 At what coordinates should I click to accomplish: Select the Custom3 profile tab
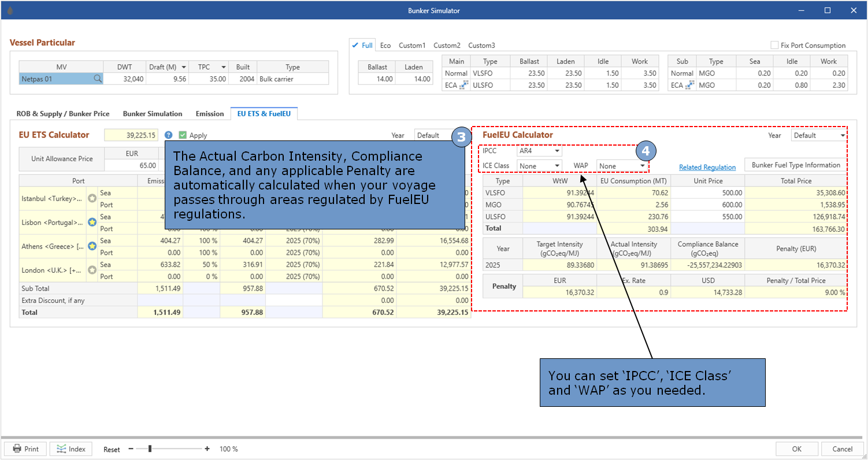pos(481,45)
